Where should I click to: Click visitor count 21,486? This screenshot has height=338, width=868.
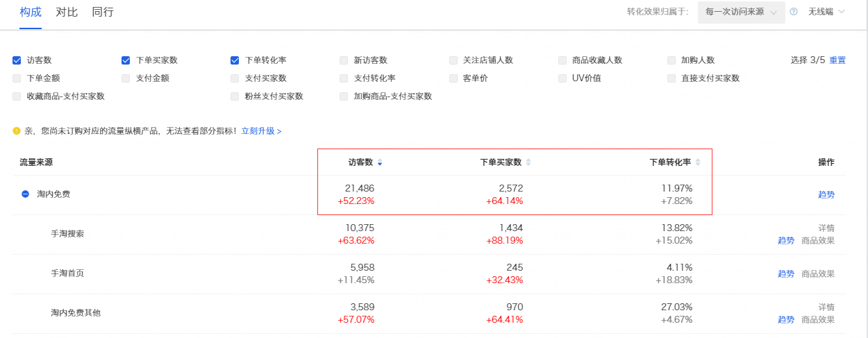pyautogui.click(x=360, y=188)
